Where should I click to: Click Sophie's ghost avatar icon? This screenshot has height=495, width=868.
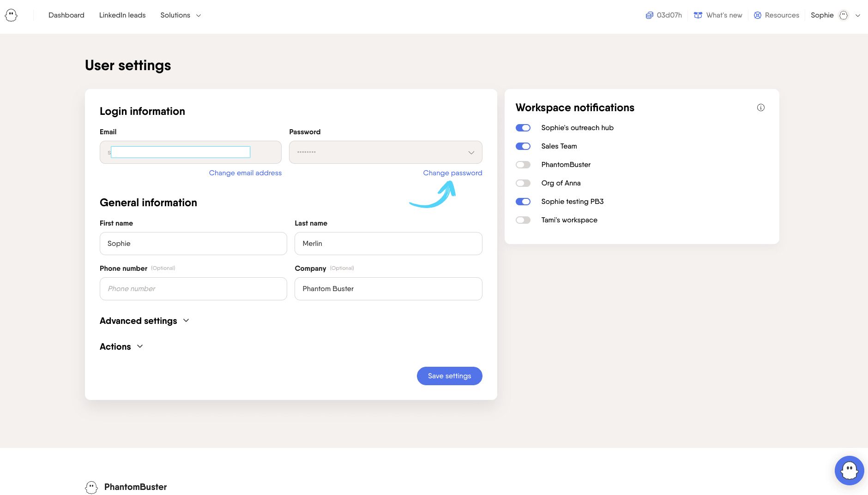844,15
